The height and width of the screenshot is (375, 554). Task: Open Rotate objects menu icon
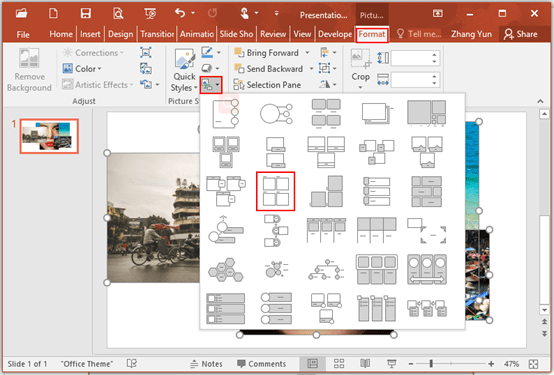[x=328, y=84]
